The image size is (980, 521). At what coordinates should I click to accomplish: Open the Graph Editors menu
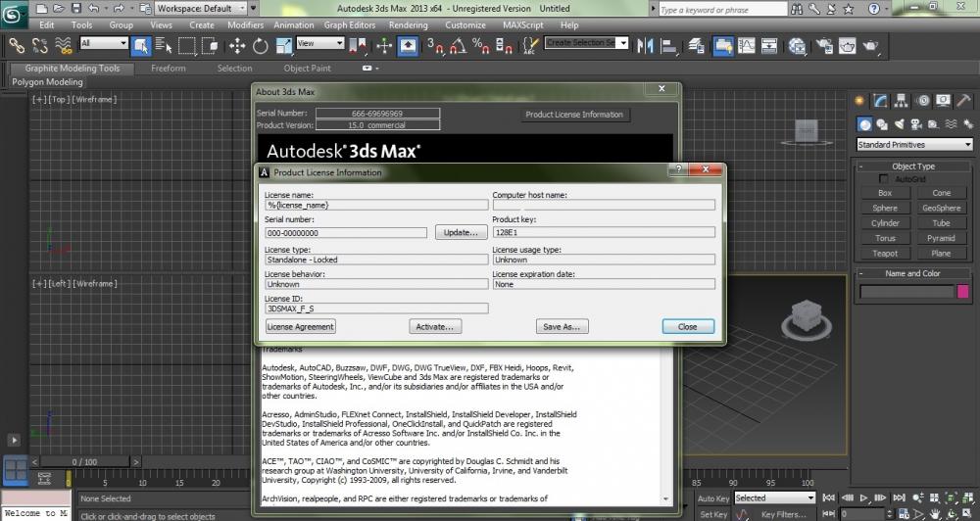click(x=350, y=25)
